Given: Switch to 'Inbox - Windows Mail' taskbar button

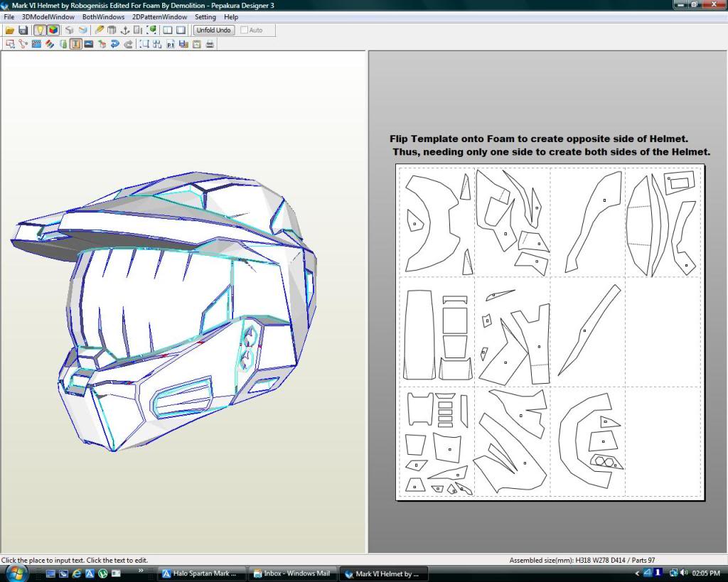Looking at the screenshot, I should coord(292,573).
